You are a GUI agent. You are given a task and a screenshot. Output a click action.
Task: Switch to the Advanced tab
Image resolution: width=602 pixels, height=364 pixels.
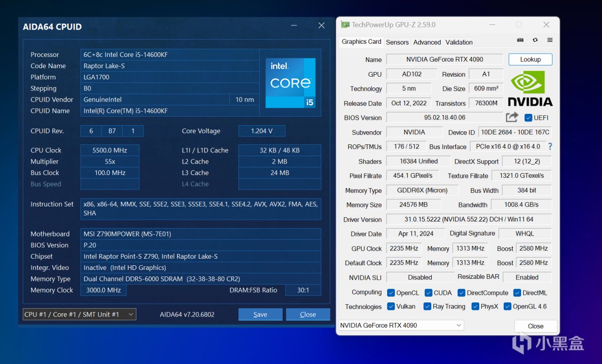pyautogui.click(x=427, y=42)
